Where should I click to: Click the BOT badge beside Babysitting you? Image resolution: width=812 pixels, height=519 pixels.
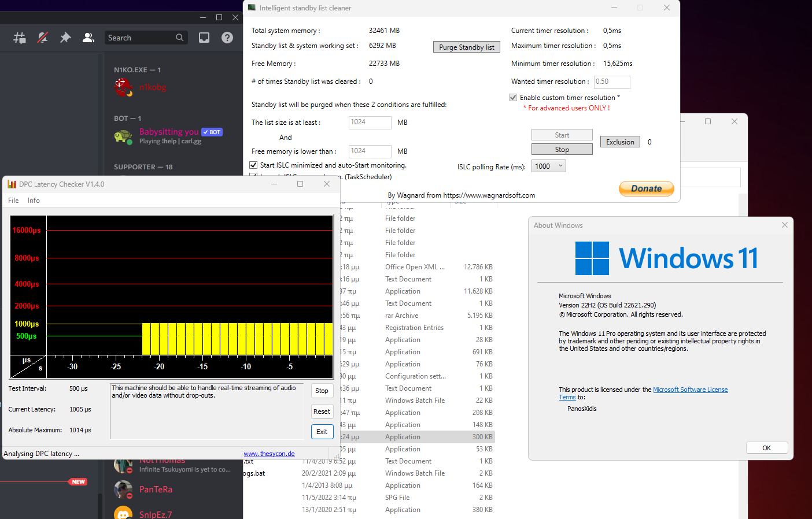click(x=212, y=132)
